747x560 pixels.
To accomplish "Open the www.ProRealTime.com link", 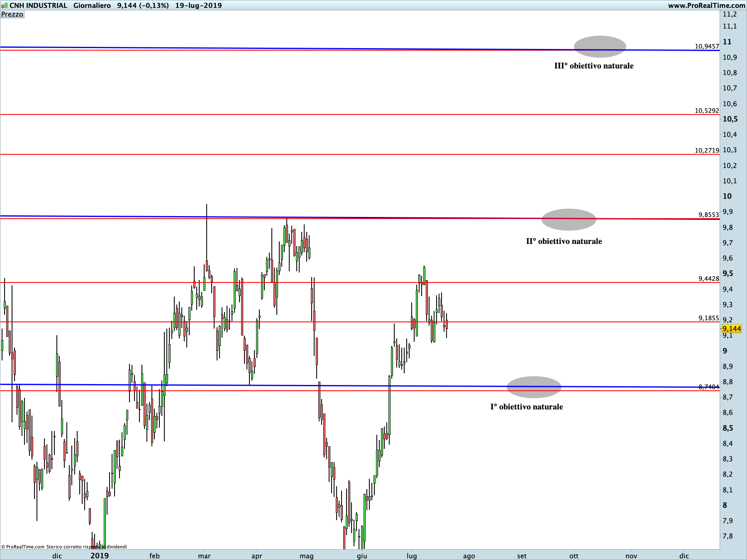I will [x=706, y=5].
